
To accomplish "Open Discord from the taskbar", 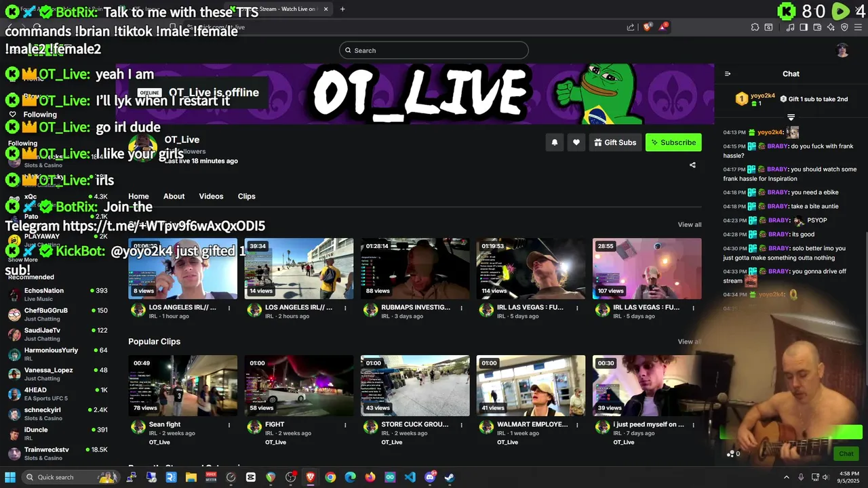I will click(430, 477).
